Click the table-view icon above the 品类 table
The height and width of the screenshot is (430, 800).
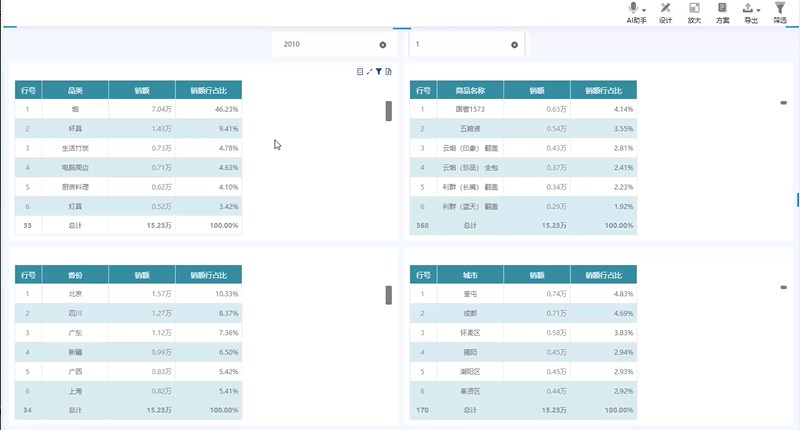point(360,72)
